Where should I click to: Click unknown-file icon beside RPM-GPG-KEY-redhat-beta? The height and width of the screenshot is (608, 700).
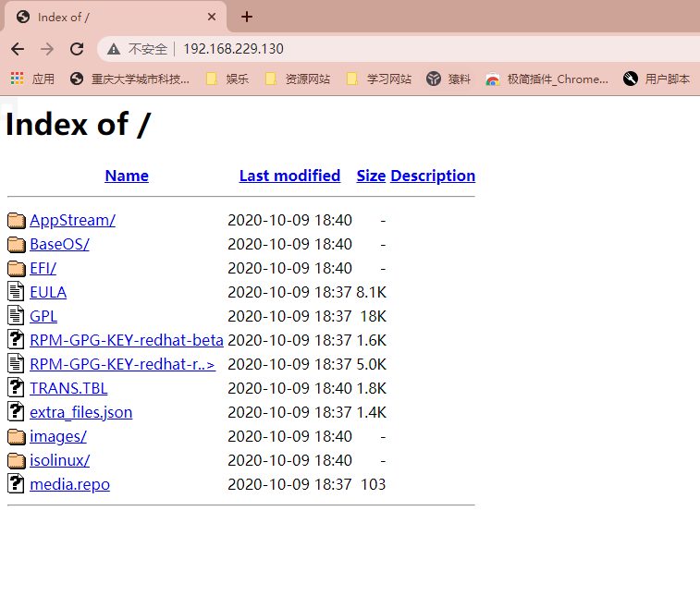tap(16, 339)
